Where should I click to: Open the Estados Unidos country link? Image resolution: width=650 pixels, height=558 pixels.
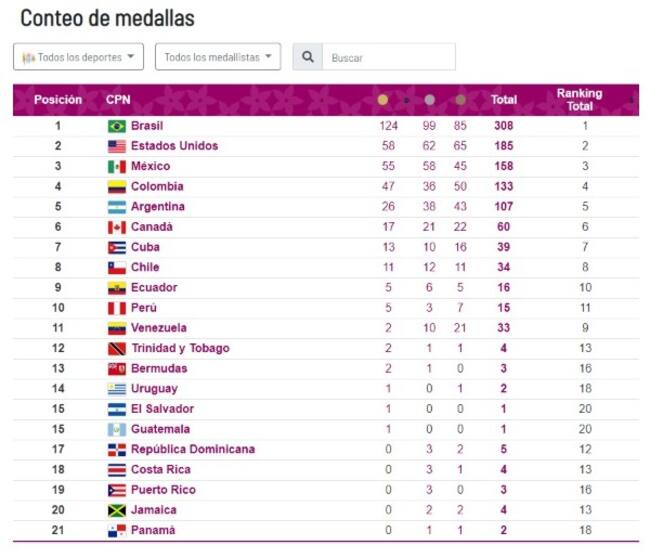click(174, 146)
